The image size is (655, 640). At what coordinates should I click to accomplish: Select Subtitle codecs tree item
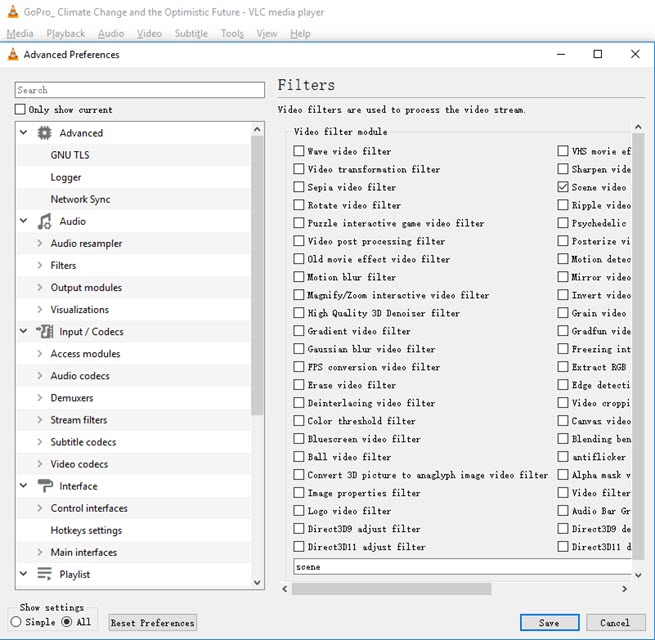(x=84, y=442)
